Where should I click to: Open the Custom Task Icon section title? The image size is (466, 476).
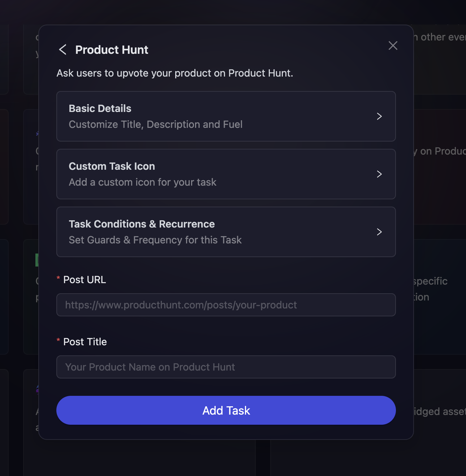click(112, 166)
